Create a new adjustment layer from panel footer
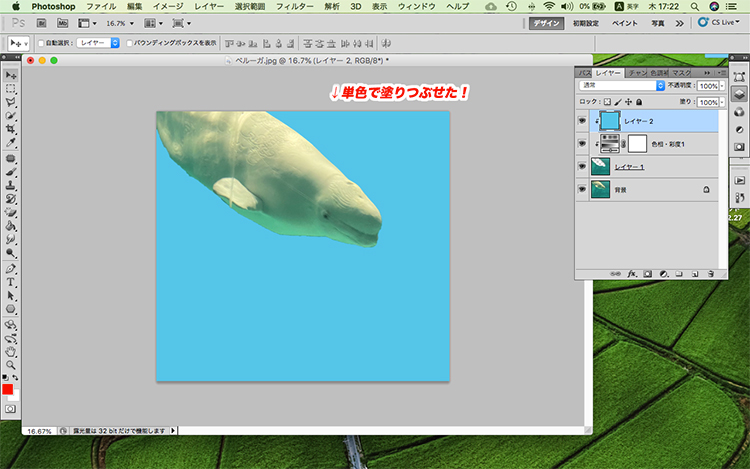The image size is (750, 469). 662,273
